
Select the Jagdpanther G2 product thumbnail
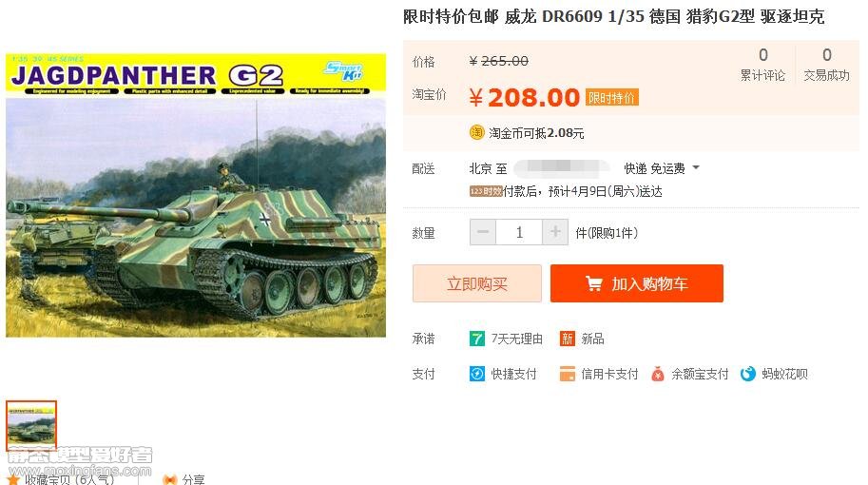coord(31,425)
